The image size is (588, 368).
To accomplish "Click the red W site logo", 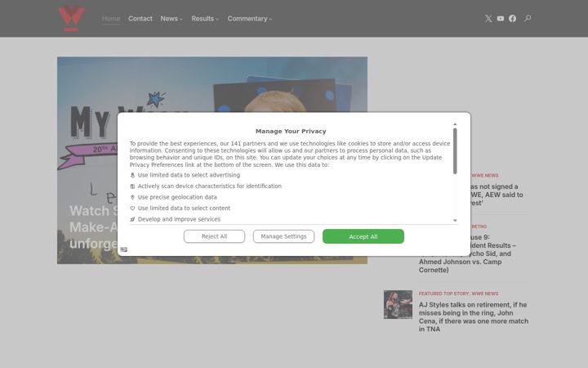I will point(72,18).
